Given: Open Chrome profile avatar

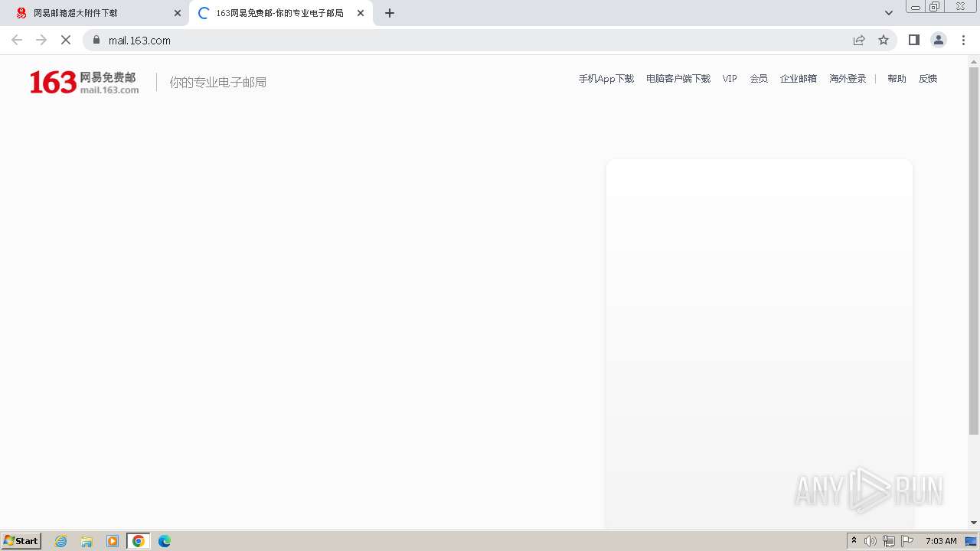Looking at the screenshot, I should coord(939,40).
